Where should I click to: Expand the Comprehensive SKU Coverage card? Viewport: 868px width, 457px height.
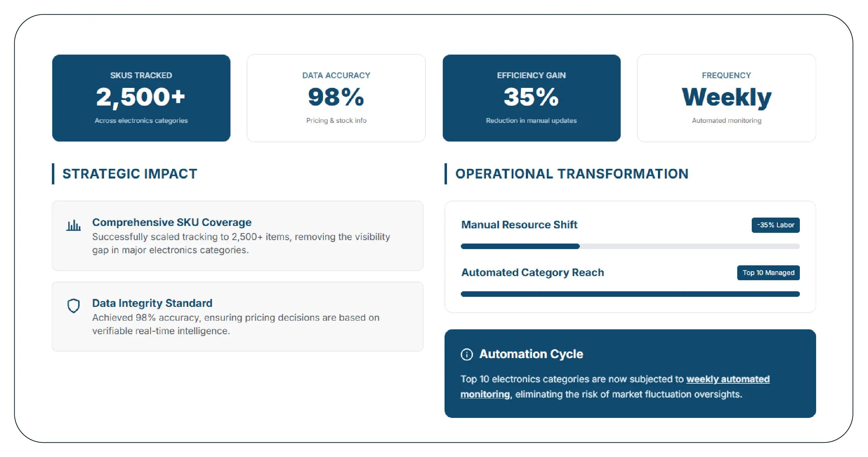pos(237,236)
